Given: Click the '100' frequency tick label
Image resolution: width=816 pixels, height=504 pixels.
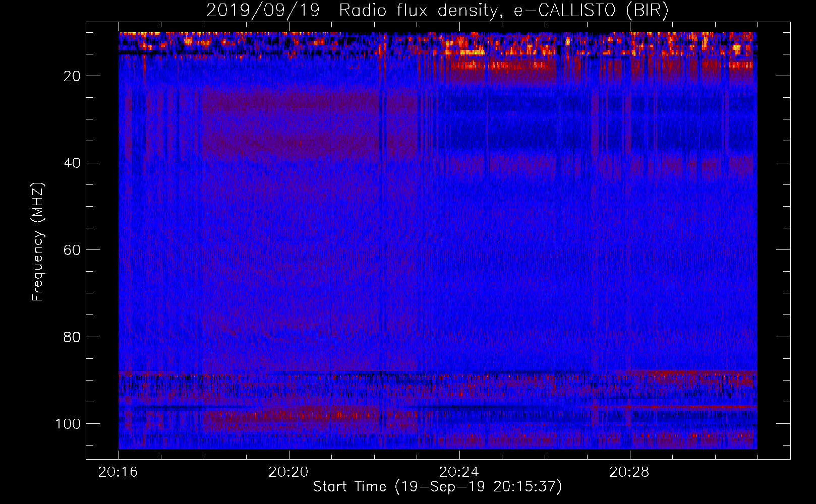Looking at the screenshot, I should click(x=69, y=424).
